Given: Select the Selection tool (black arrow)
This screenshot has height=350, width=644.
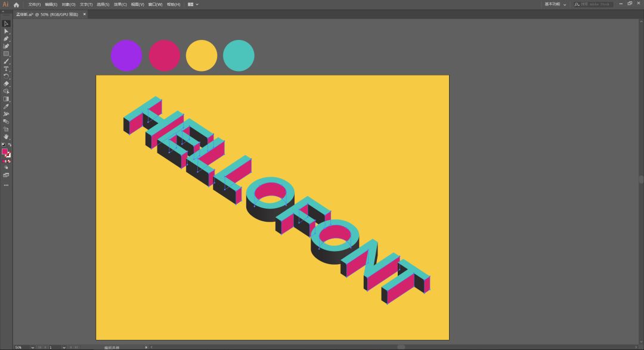Looking at the screenshot, I should click(x=6, y=23).
